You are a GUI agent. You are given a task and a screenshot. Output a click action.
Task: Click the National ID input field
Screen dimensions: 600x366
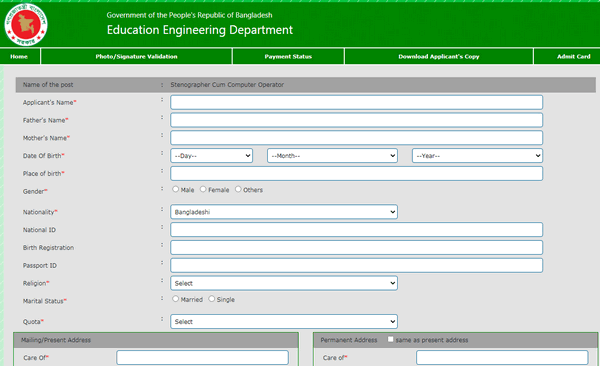tap(356, 230)
